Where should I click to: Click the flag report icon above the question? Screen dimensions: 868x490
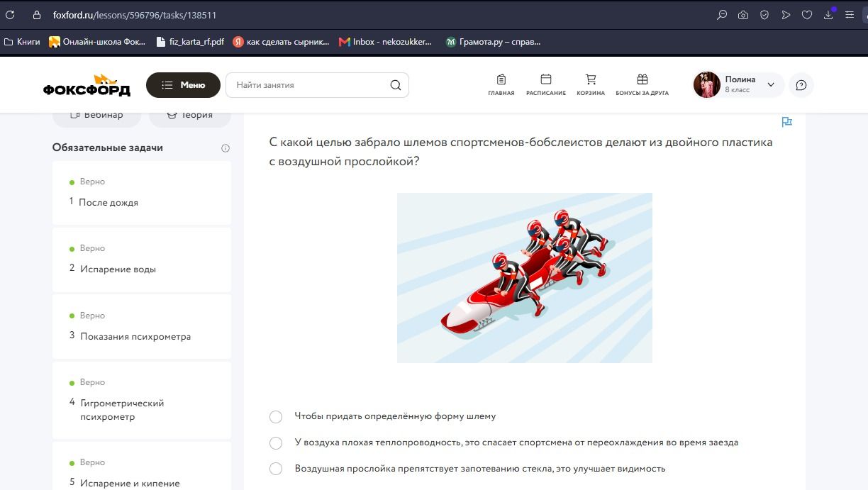786,122
